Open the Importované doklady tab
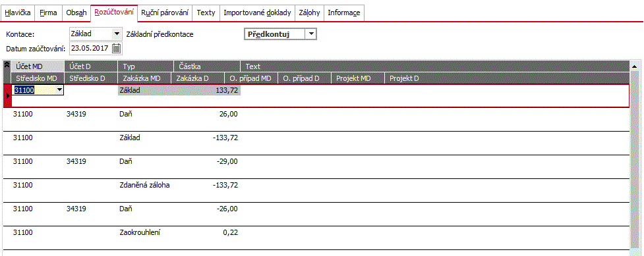 click(257, 13)
